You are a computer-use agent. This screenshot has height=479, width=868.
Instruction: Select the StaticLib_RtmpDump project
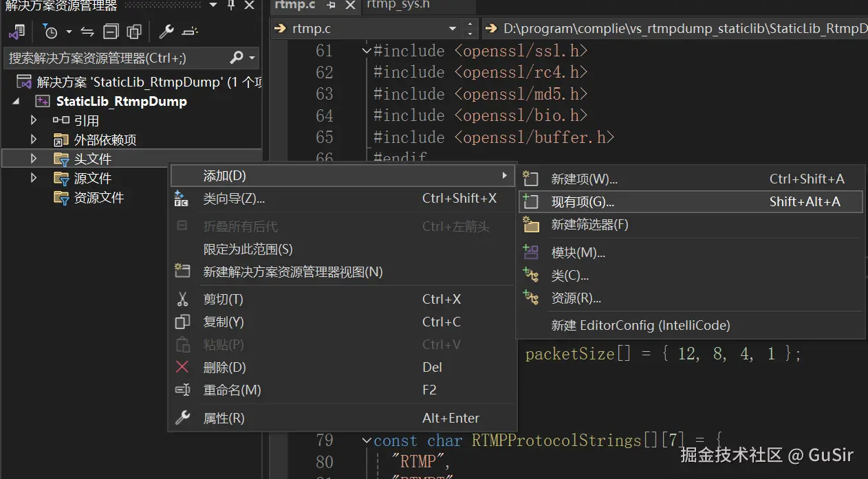(121, 101)
